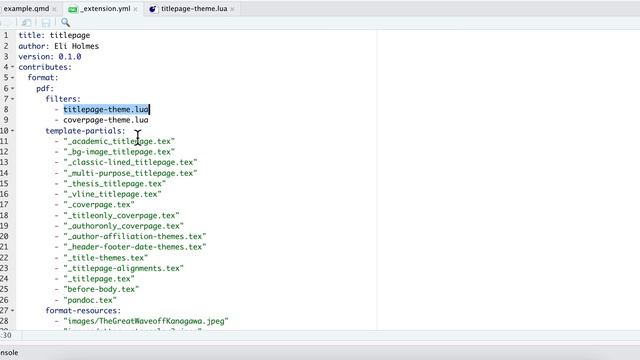Click line number 26 in the gutter
Image resolution: width=640 pixels, height=360 pixels.
click(4, 300)
